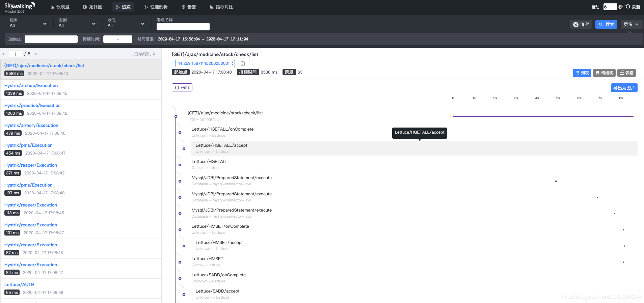Open the 仪表盘 dashboard tab
Viewport: 644px width, 303px height.
(x=60, y=7)
